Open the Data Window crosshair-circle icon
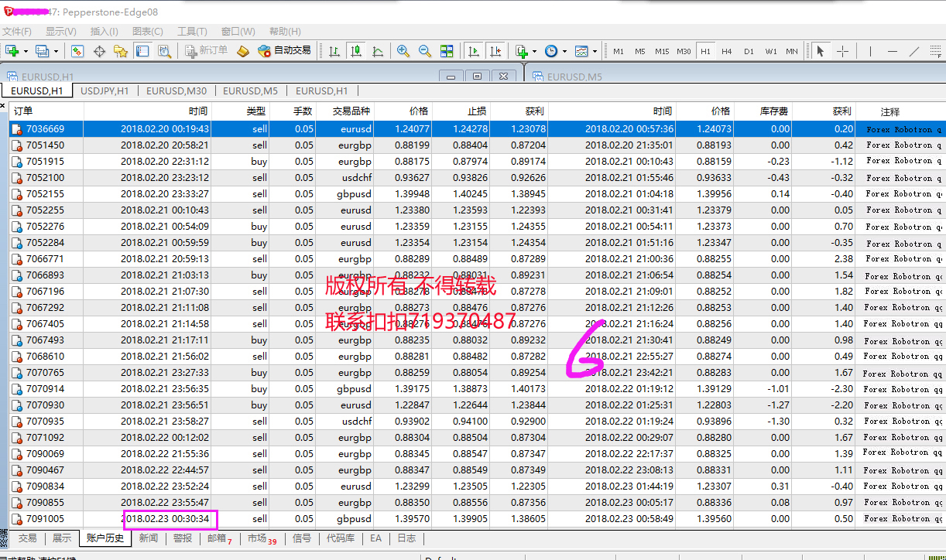 (99, 51)
